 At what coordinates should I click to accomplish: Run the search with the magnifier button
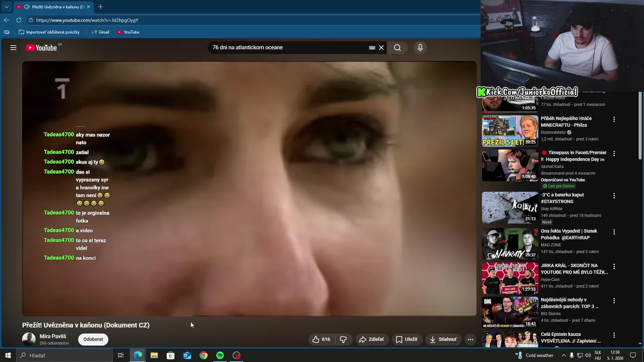397,48
